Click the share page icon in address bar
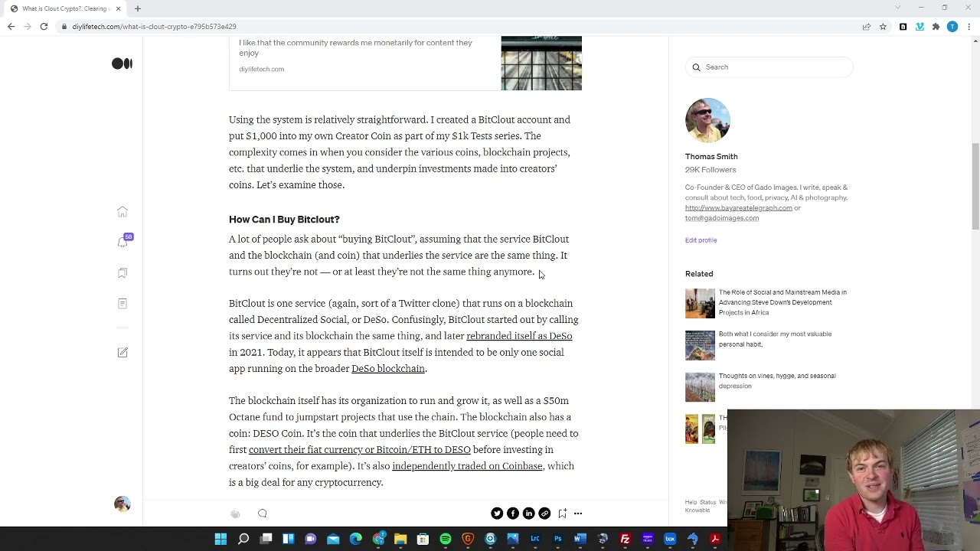Image resolution: width=980 pixels, height=551 pixels. tap(867, 27)
